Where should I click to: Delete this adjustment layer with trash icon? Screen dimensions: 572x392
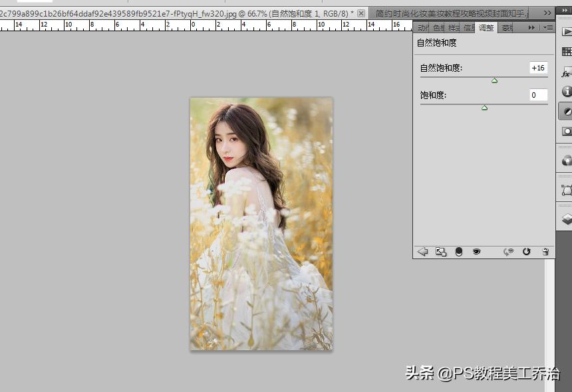point(545,252)
